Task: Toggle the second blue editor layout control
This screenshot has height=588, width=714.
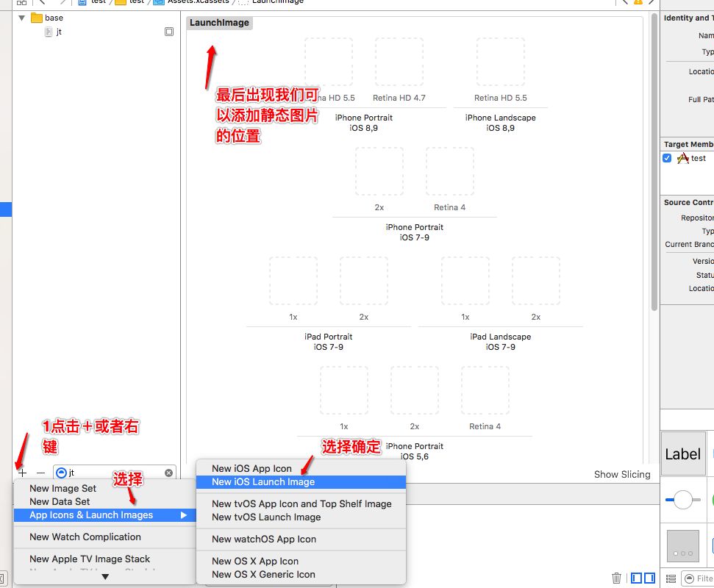Action: point(648,578)
